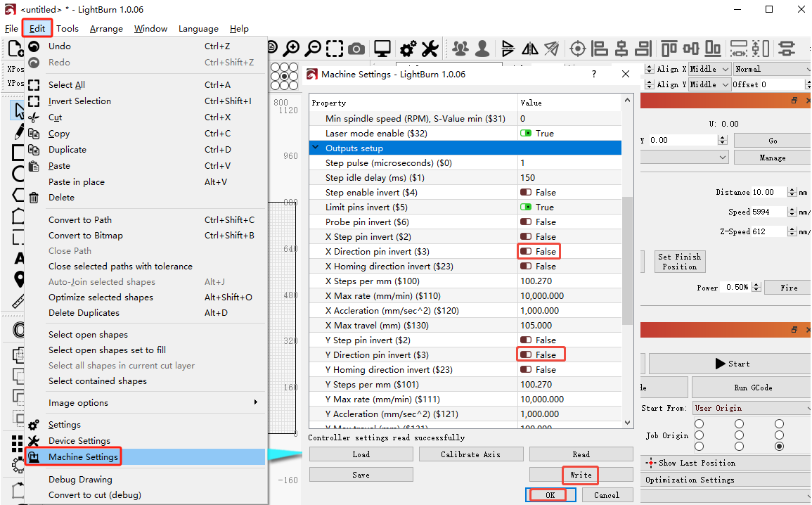Open the Tools menu
The height and width of the screenshot is (505, 812).
(67, 29)
